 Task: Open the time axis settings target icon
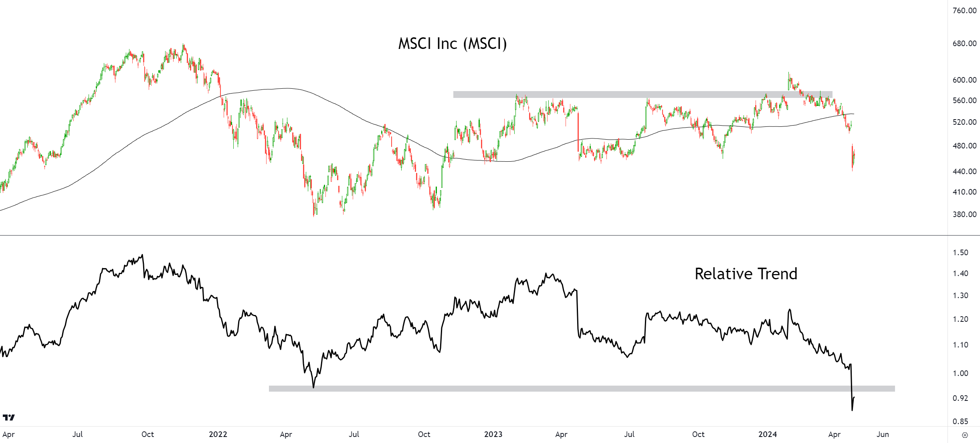965,435
